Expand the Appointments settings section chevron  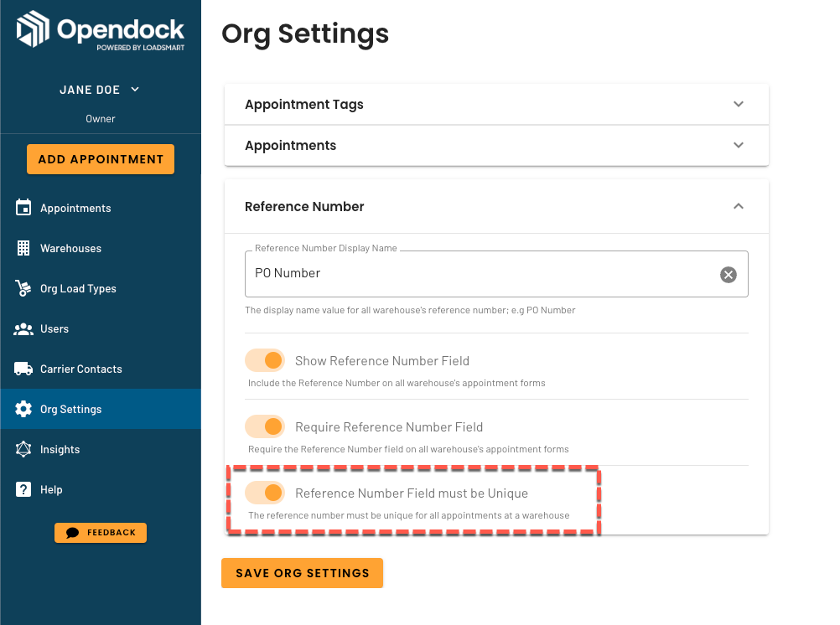[x=739, y=145]
